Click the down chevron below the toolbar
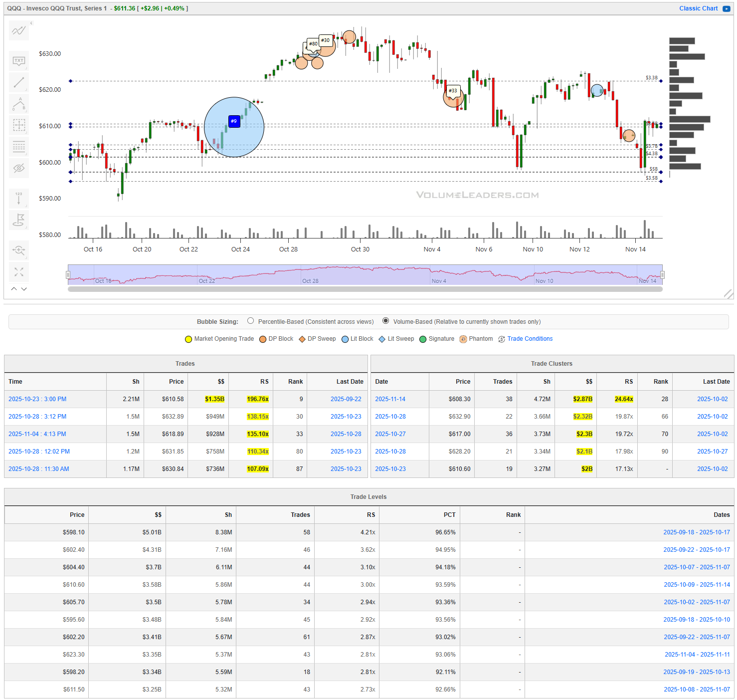 pos(24,289)
